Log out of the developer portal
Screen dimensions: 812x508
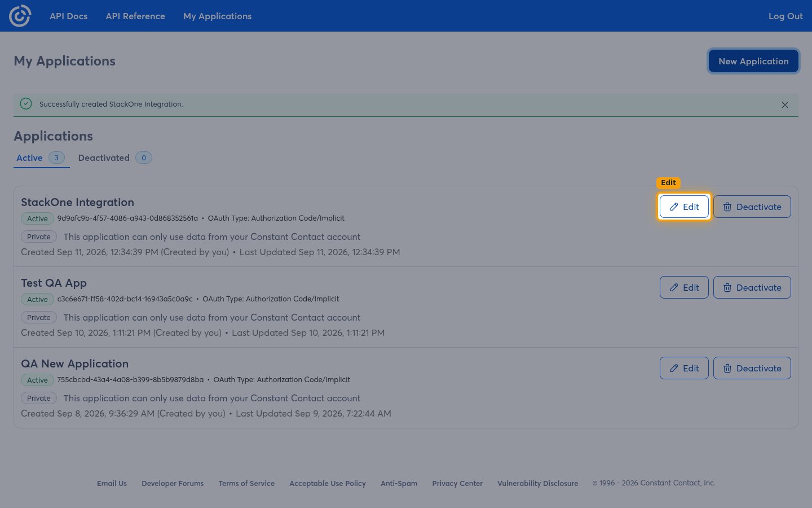(x=785, y=16)
